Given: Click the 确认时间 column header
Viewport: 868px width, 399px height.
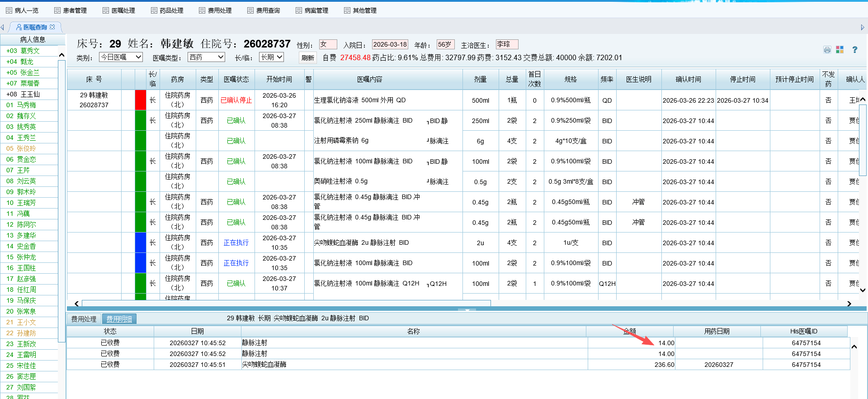Looking at the screenshot, I should (x=689, y=79).
